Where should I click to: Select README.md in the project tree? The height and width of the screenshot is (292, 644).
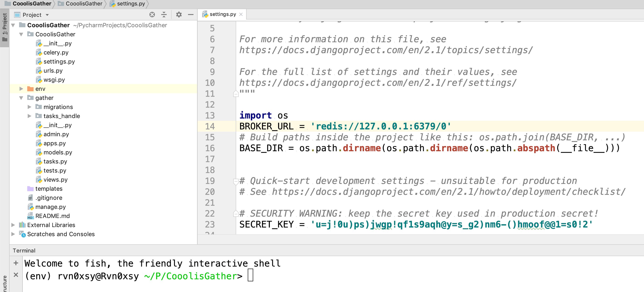(x=52, y=216)
